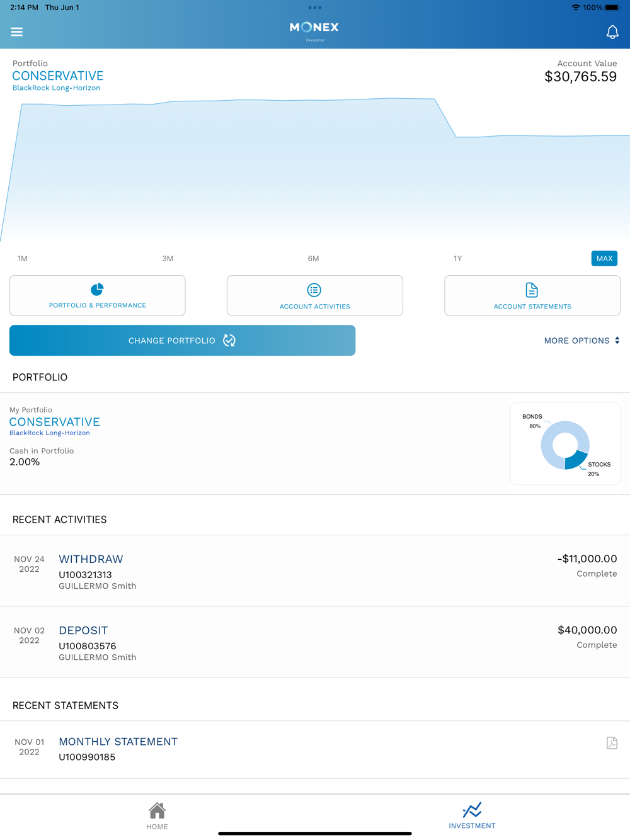The width and height of the screenshot is (630, 840).
Task: Tap CONSERVATIVE under My Portfolio
Action: 54,422
